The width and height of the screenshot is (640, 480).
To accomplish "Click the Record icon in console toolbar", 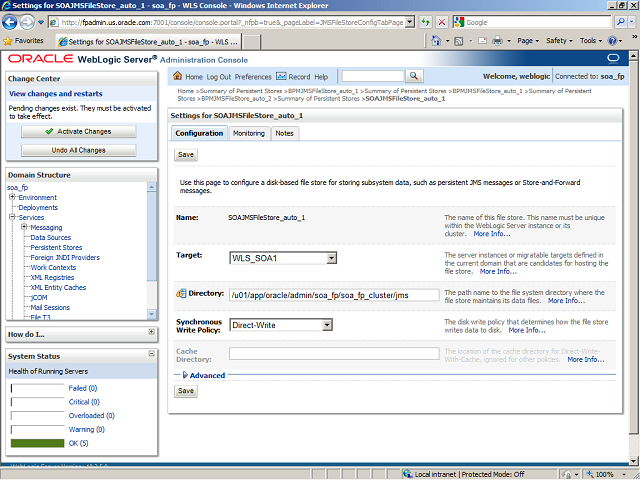I will 282,77.
